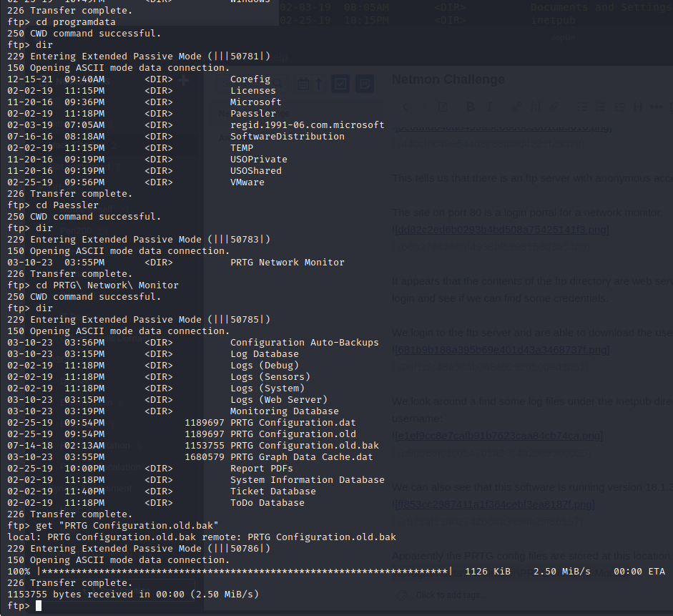Insert checkbox list in Joplin editor
This screenshot has width=673, height=616.
tap(619, 107)
